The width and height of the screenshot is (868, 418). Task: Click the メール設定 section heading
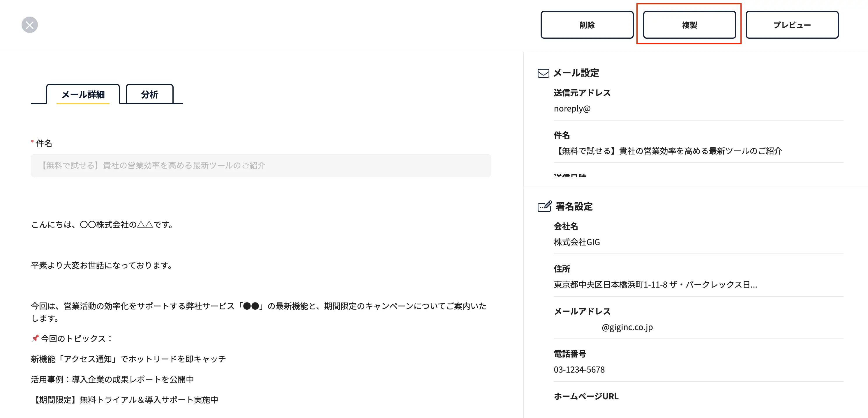[576, 73]
